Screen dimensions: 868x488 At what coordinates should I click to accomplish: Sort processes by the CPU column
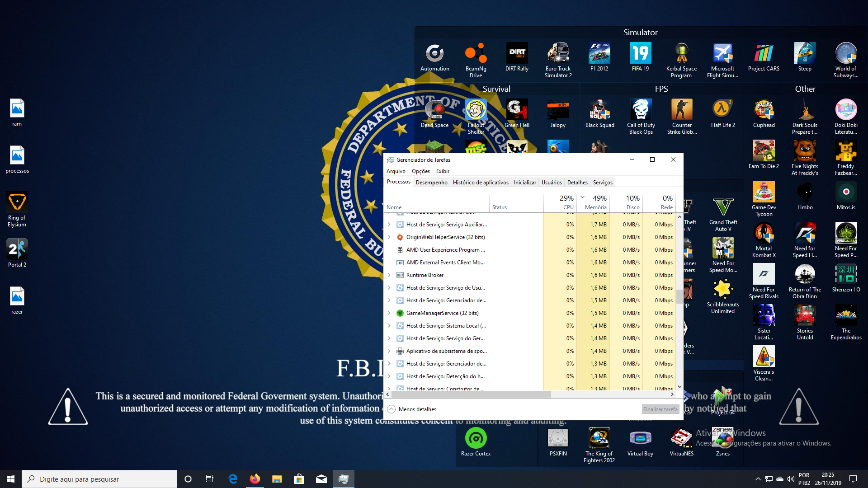[x=560, y=202]
